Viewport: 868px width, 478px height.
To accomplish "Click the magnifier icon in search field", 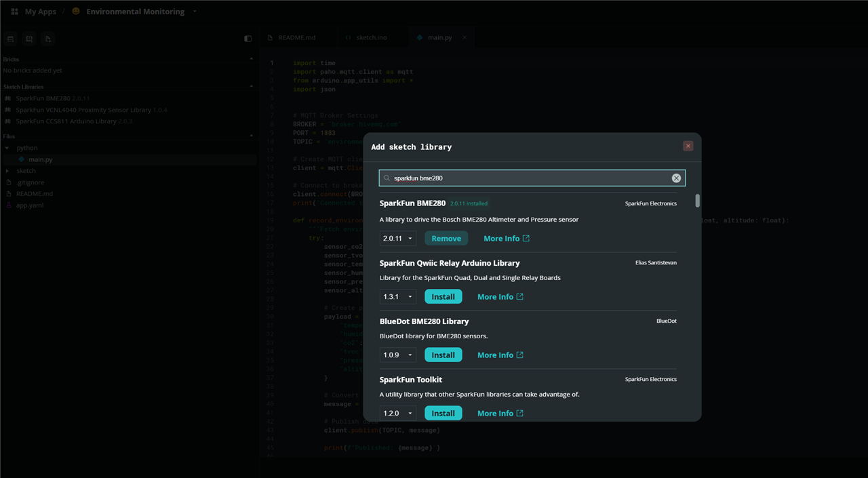I will tap(387, 178).
